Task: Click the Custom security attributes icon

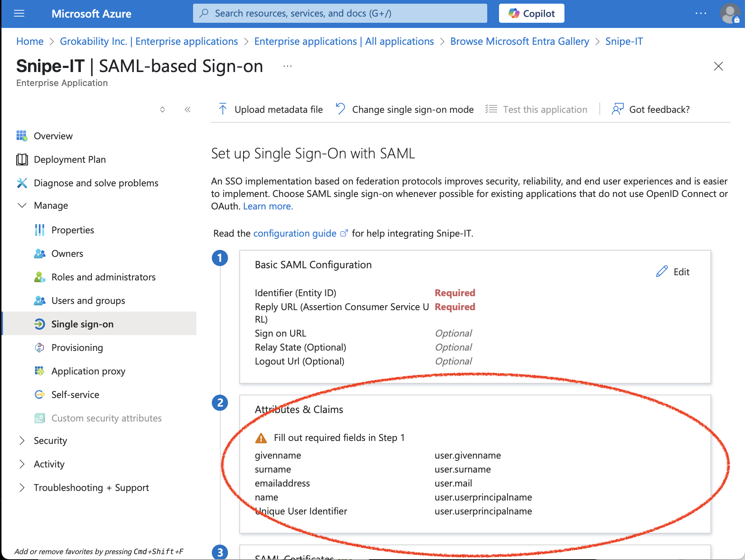Action: 40,418
